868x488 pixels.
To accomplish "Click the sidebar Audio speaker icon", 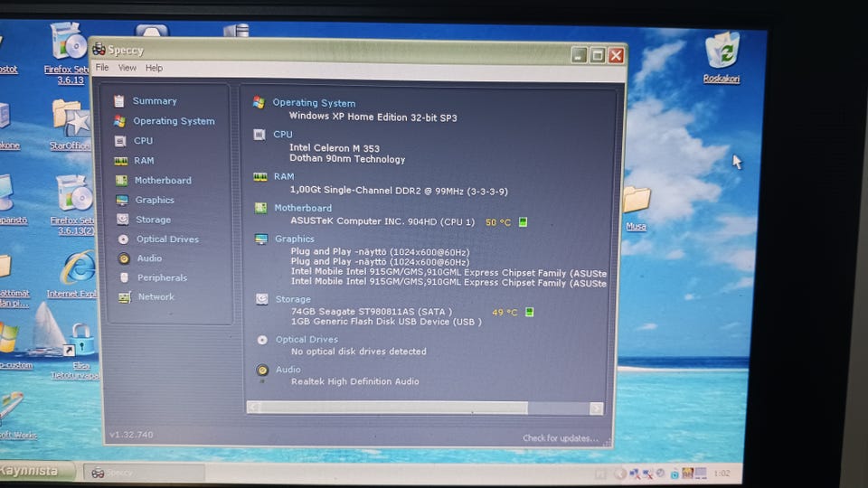I will coord(124,258).
